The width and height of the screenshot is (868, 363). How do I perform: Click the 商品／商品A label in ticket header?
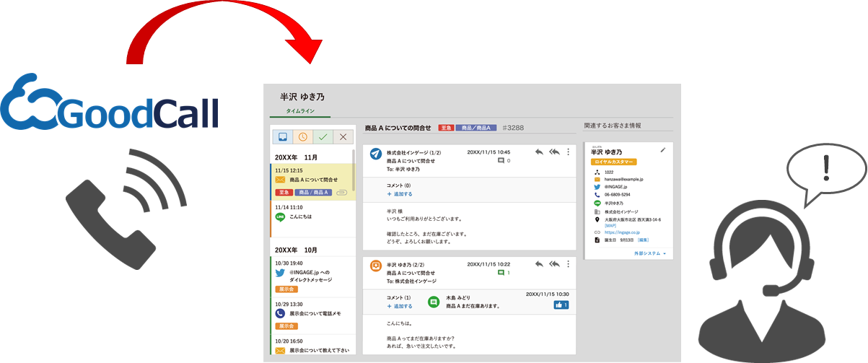pos(476,128)
